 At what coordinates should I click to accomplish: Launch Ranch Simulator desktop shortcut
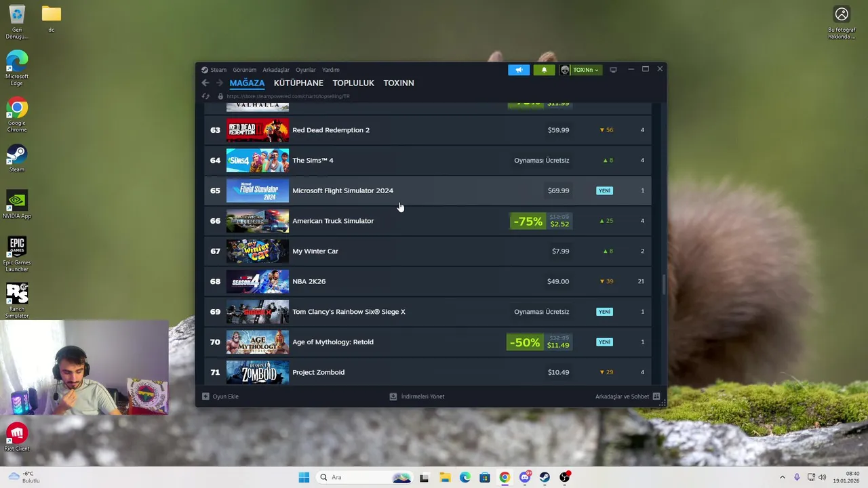click(x=17, y=300)
